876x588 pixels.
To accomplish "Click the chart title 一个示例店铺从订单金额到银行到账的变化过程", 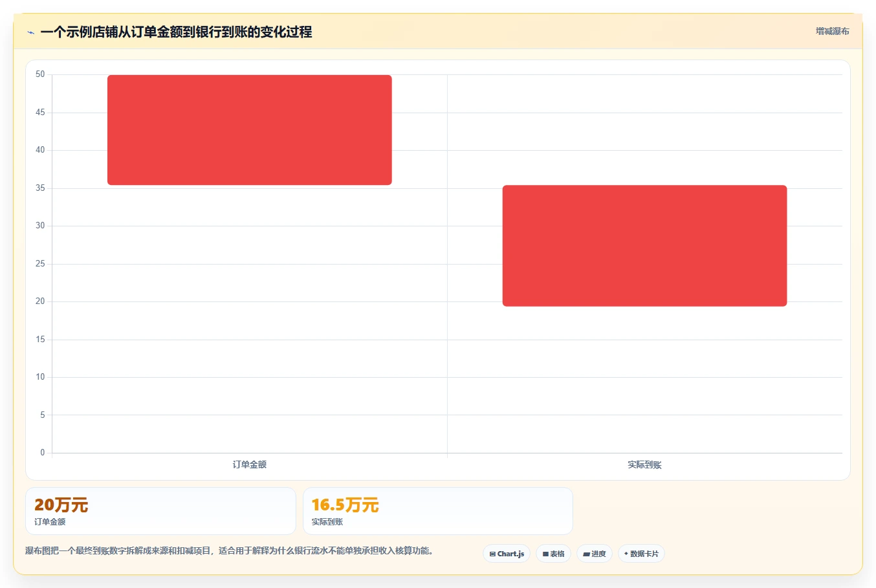I will (x=176, y=32).
